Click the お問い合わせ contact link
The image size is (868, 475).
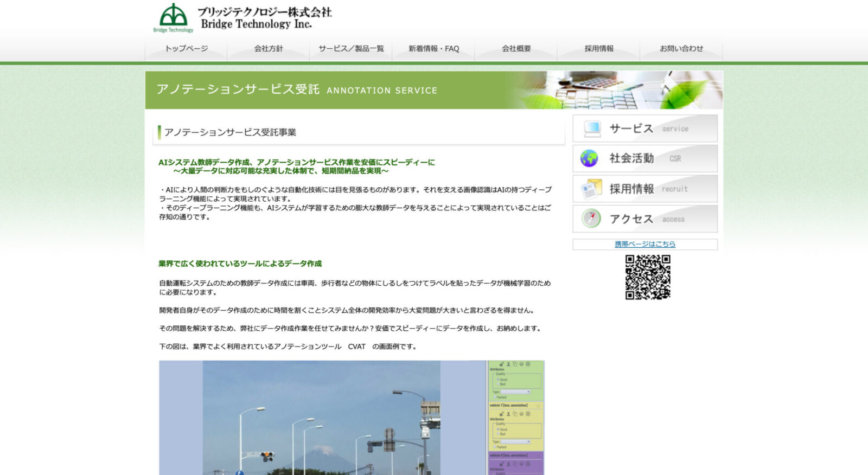[681, 49]
